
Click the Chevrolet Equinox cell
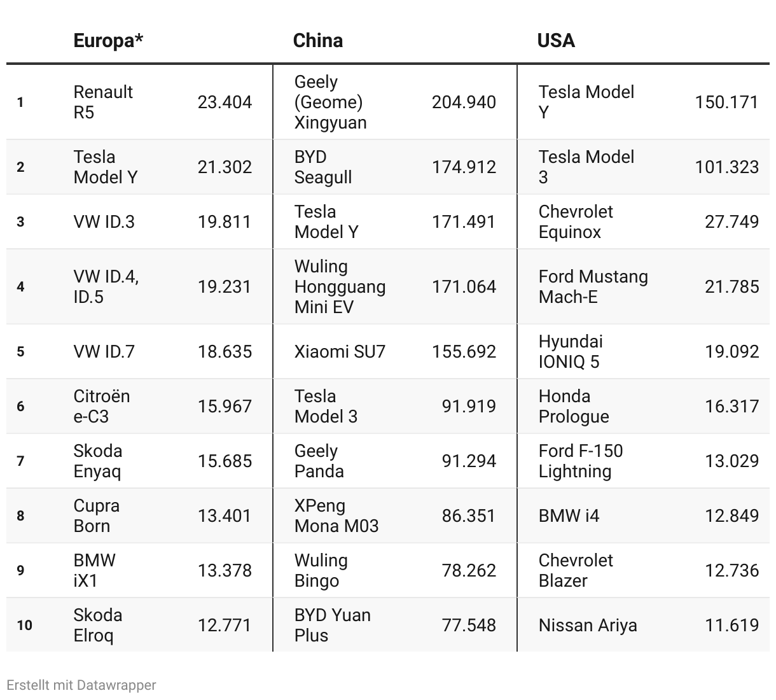[x=576, y=221]
